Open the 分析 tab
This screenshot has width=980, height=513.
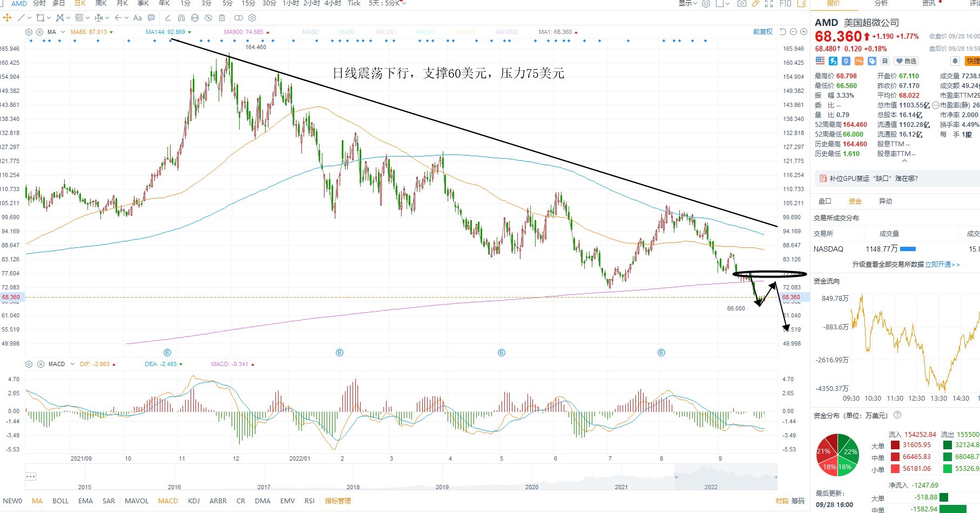tap(881, 3)
